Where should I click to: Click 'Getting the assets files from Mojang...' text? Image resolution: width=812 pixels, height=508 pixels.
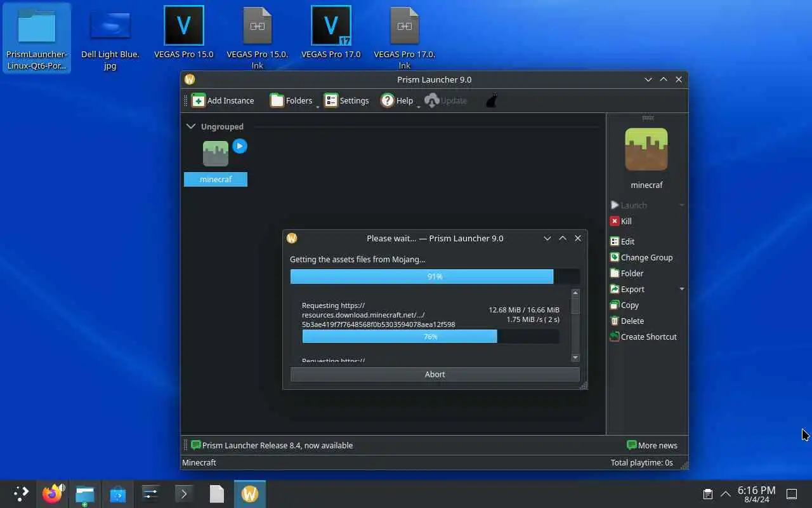(x=357, y=259)
